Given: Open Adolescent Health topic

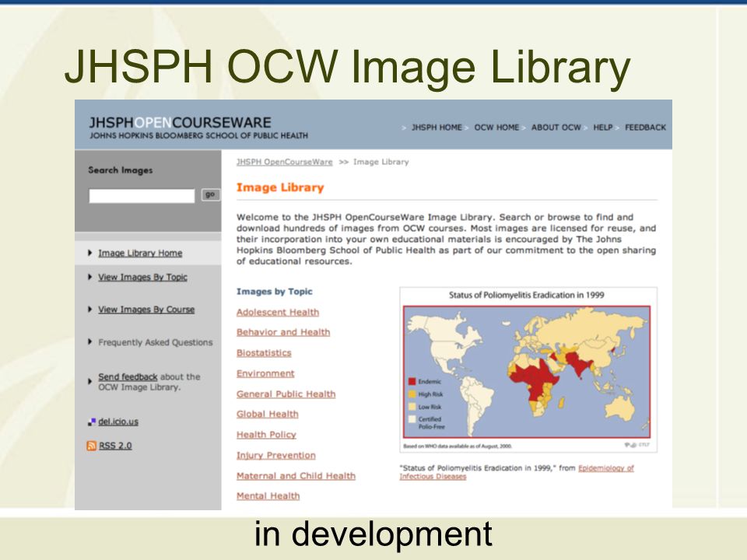Looking at the screenshot, I should click(x=278, y=312).
